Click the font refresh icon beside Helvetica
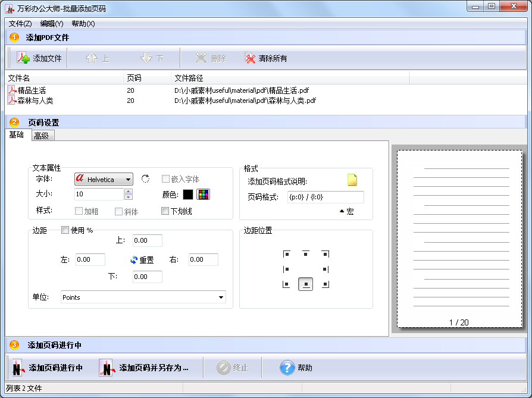This screenshot has height=398, width=532. [x=146, y=179]
